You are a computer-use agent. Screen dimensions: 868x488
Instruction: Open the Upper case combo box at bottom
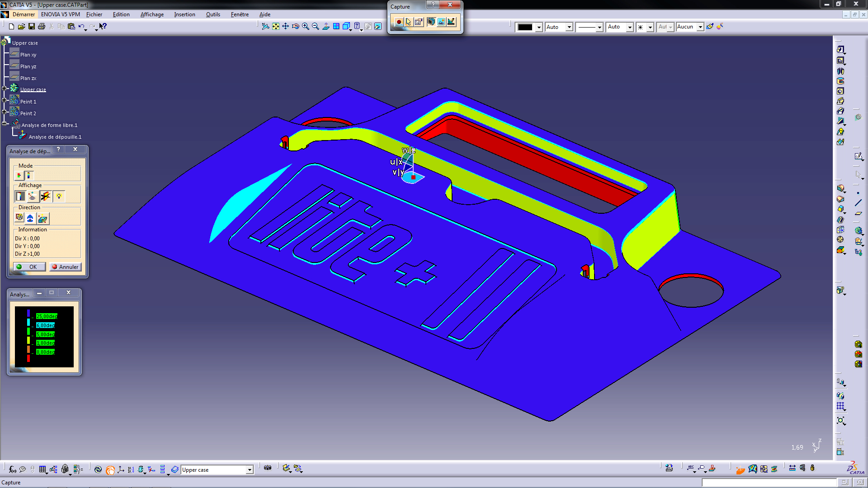(249, 470)
